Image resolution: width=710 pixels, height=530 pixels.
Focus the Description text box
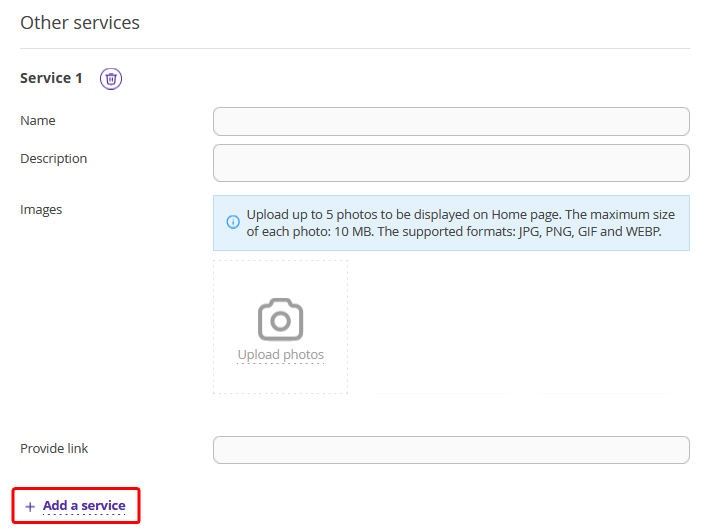coord(451,163)
